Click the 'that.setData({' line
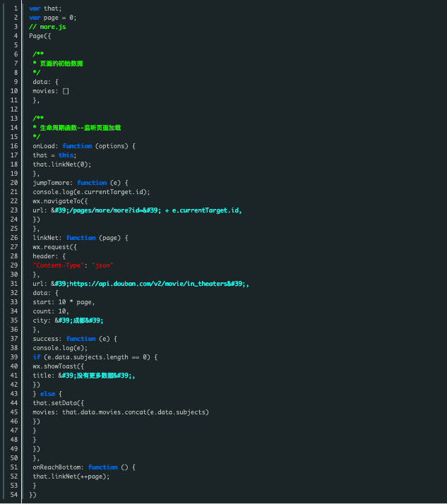 pyautogui.click(x=58, y=403)
